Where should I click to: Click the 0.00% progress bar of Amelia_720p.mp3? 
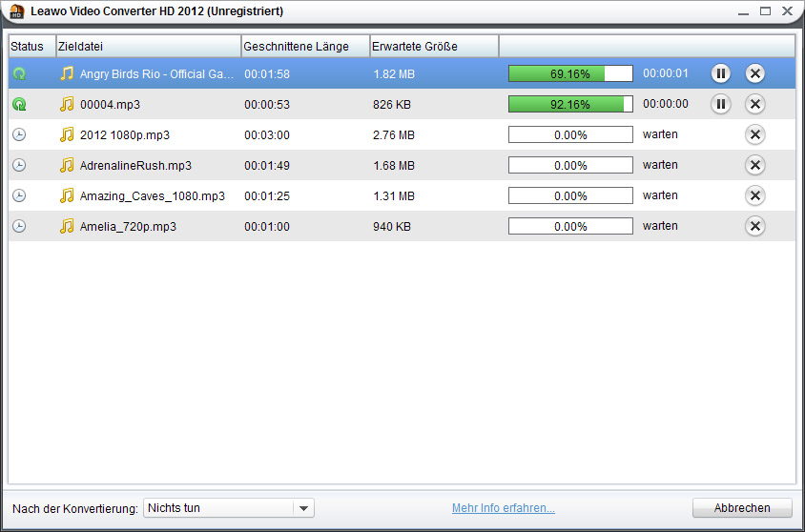(x=570, y=226)
